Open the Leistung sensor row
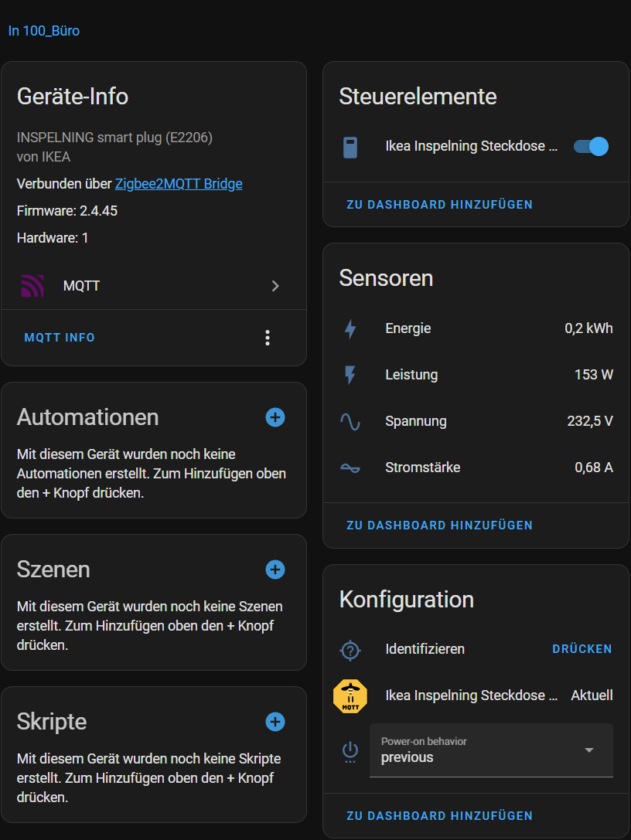Viewport: 631px width, 840px height. click(x=476, y=376)
